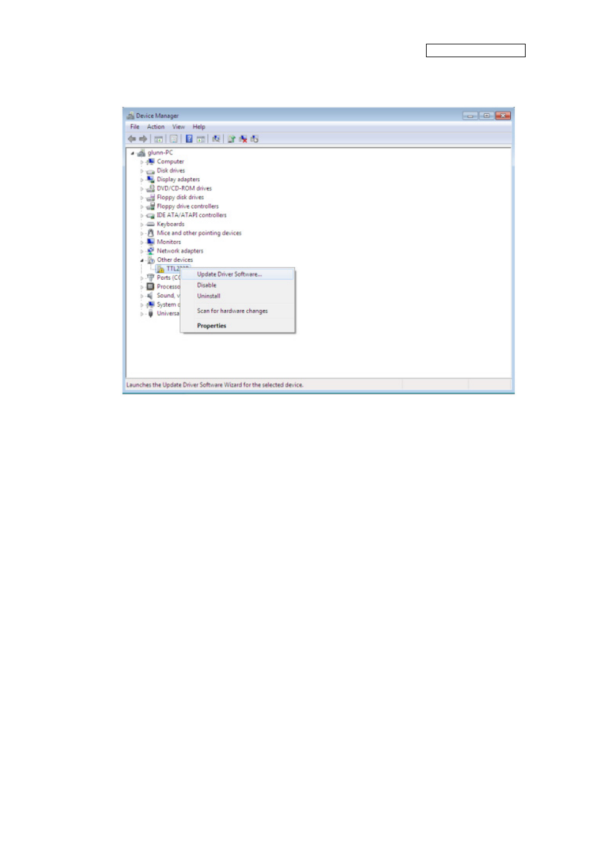
Task: Open the Action menu
Action: pos(155,127)
